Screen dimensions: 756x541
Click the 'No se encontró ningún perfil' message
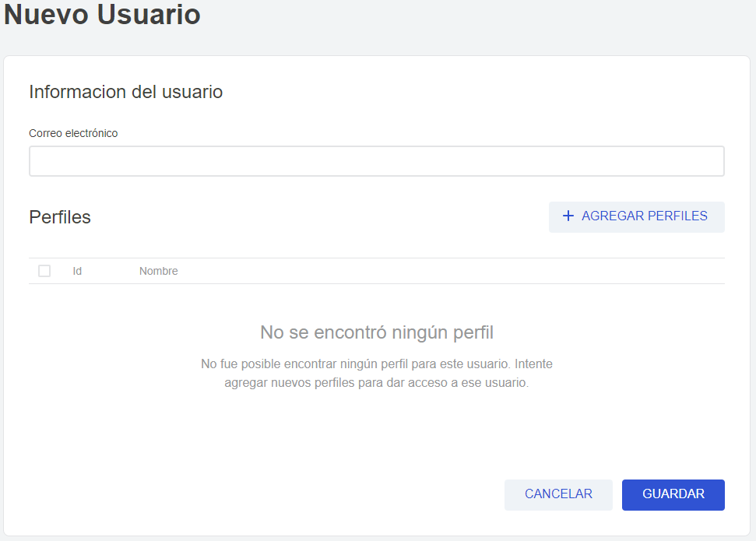point(377,333)
